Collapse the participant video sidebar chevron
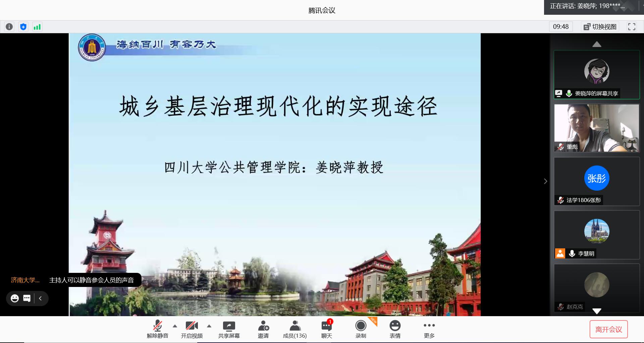The image size is (644, 343). 545,181
